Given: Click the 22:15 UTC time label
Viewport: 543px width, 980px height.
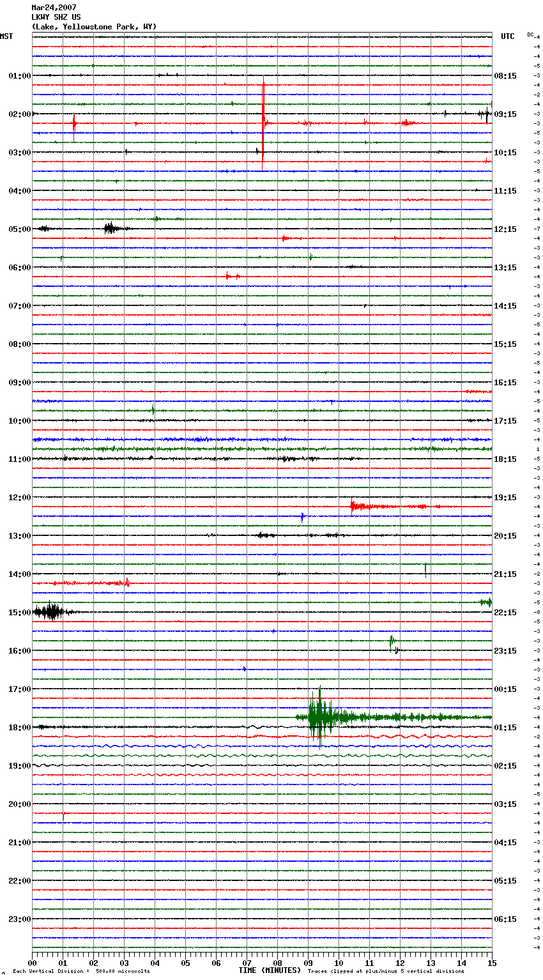Looking at the screenshot, I should (x=505, y=612).
